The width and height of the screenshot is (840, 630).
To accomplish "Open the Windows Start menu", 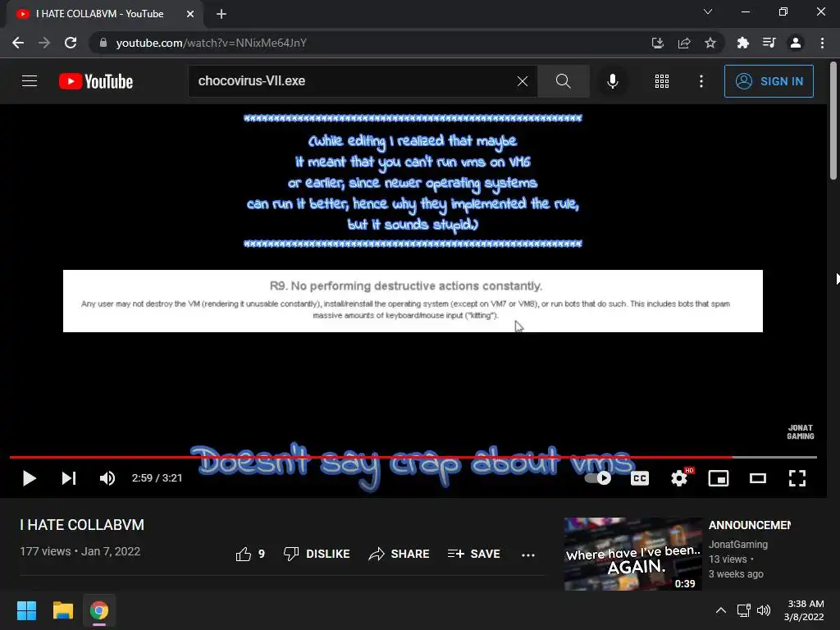I will tap(26, 610).
